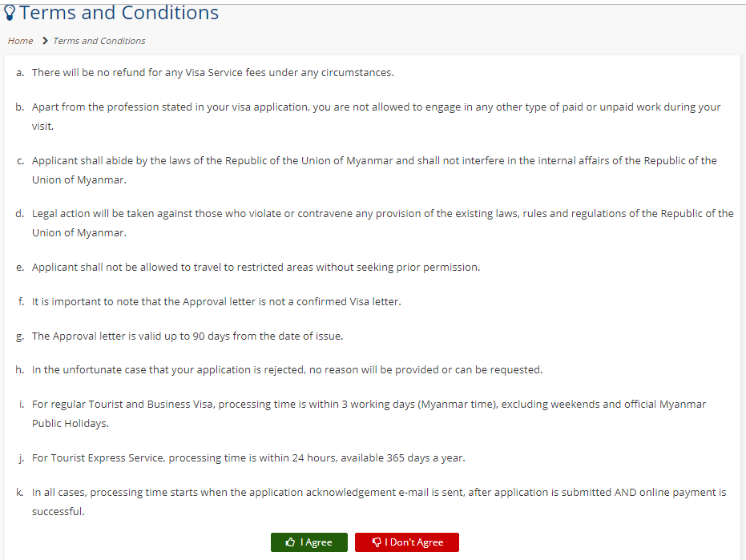Click the thumbs-down icon on the disagree button

coord(377,542)
